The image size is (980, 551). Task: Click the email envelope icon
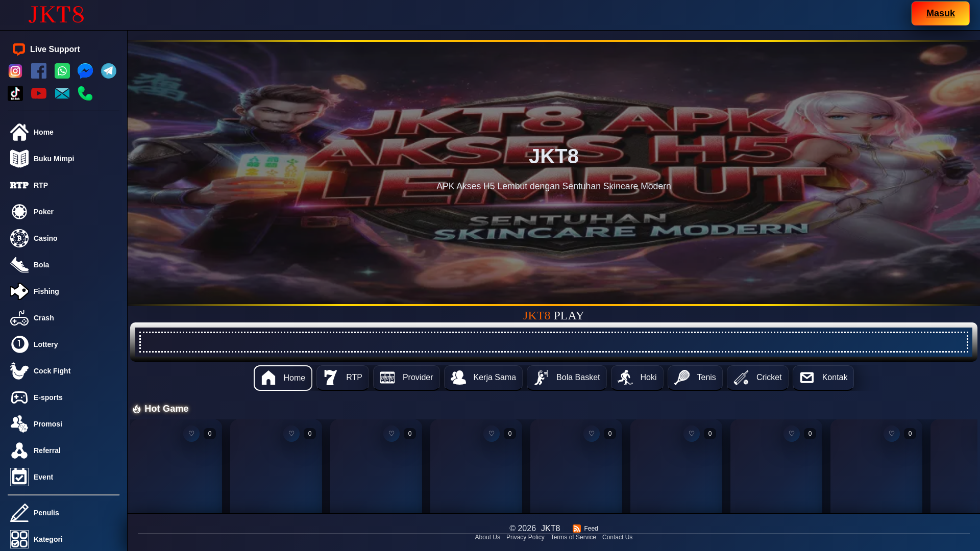(62, 93)
